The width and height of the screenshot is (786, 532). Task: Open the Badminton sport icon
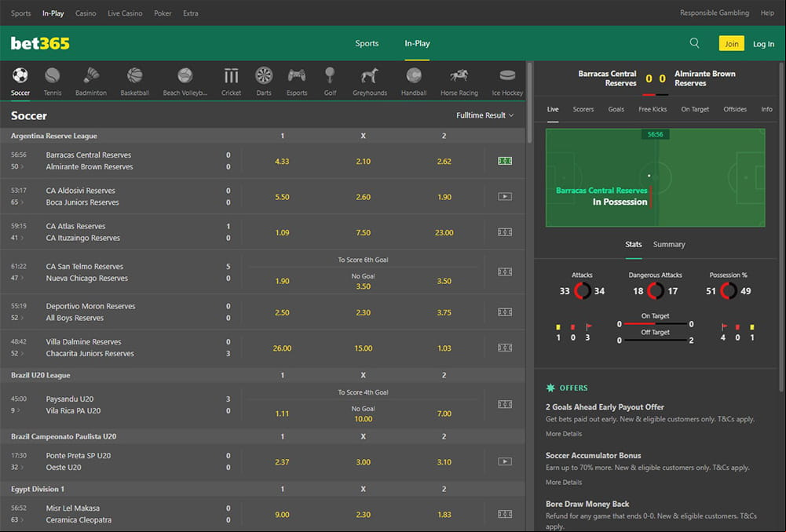(91, 75)
